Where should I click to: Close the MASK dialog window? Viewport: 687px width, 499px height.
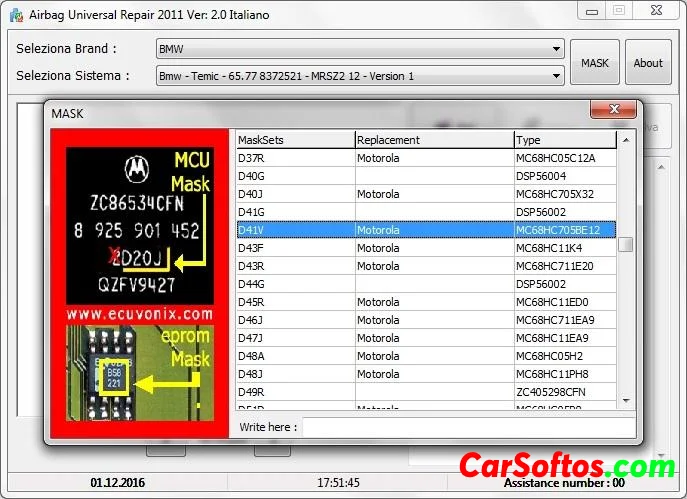tap(613, 111)
